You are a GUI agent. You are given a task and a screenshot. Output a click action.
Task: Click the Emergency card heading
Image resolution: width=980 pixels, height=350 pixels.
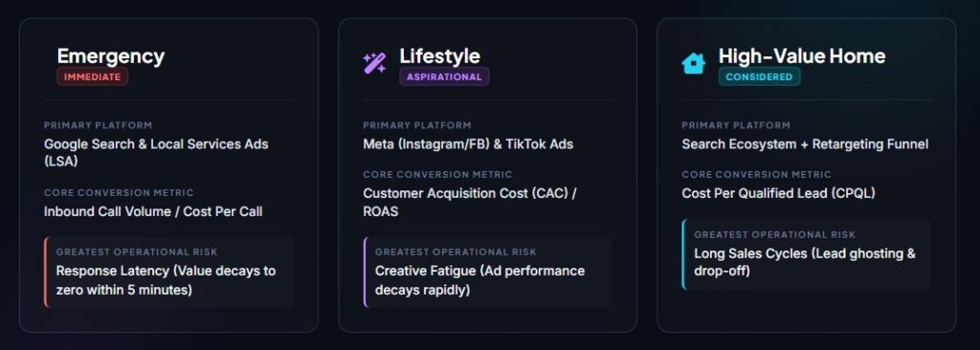pyautogui.click(x=111, y=55)
